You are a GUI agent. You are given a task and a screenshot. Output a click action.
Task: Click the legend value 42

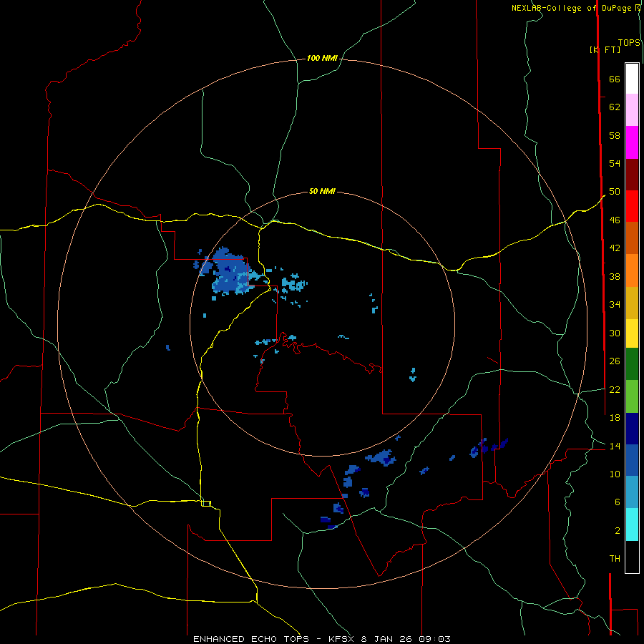615,248
